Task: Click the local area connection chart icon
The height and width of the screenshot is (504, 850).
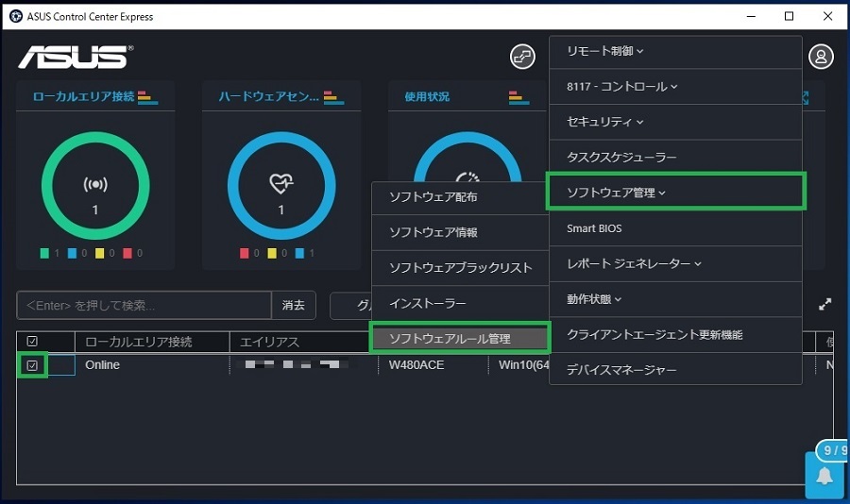Action: [147, 97]
